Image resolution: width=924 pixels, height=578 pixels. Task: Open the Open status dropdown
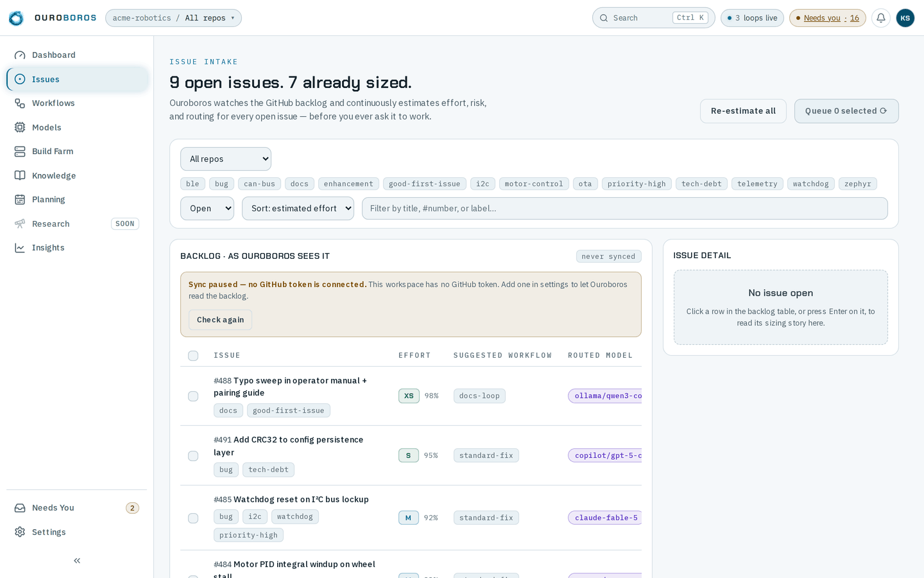(207, 208)
